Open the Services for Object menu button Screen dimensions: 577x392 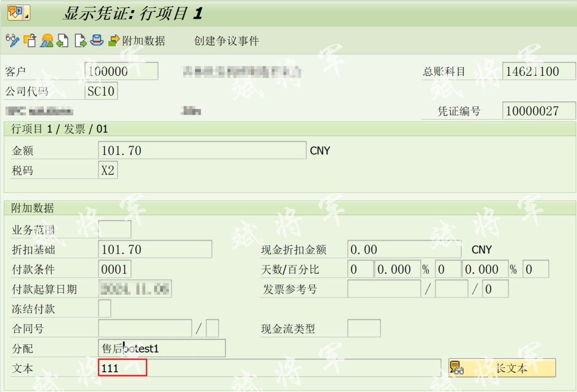pyautogui.click(x=19, y=13)
